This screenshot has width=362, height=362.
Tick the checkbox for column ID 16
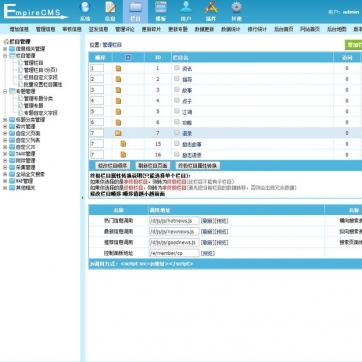pyautogui.click(x=177, y=154)
